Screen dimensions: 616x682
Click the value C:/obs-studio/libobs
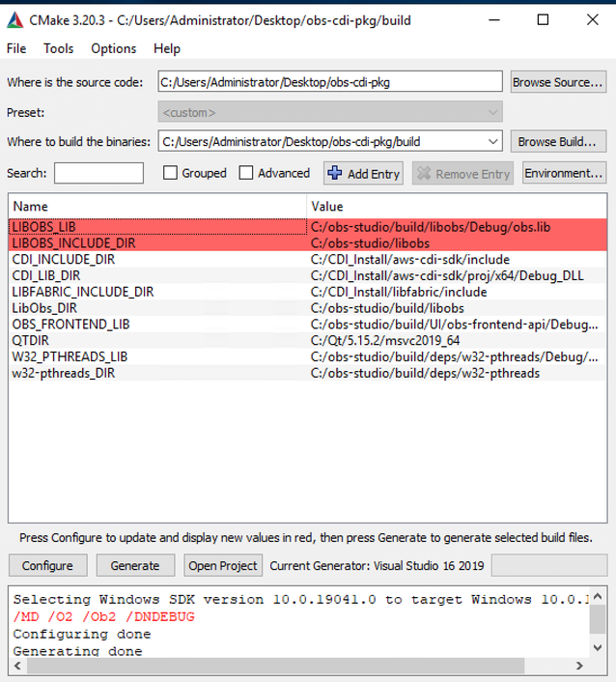370,243
